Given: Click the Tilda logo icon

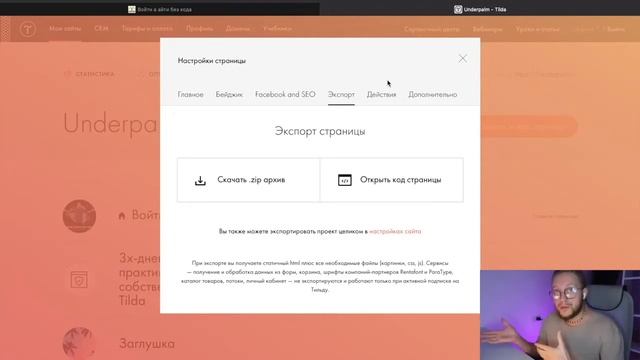Looking at the screenshot, I should tap(28, 29).
